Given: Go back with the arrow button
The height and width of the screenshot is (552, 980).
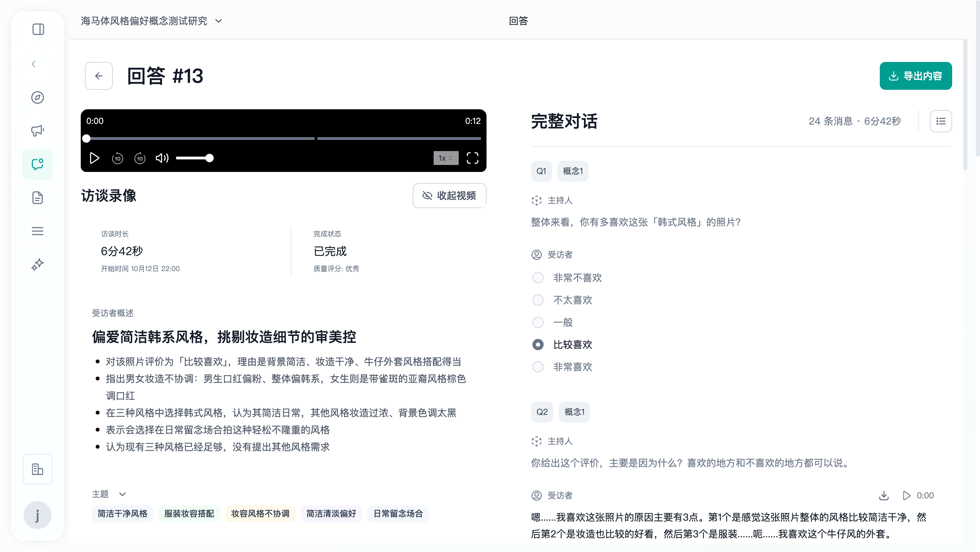Looking at the screenshot, I should point(98,76).
